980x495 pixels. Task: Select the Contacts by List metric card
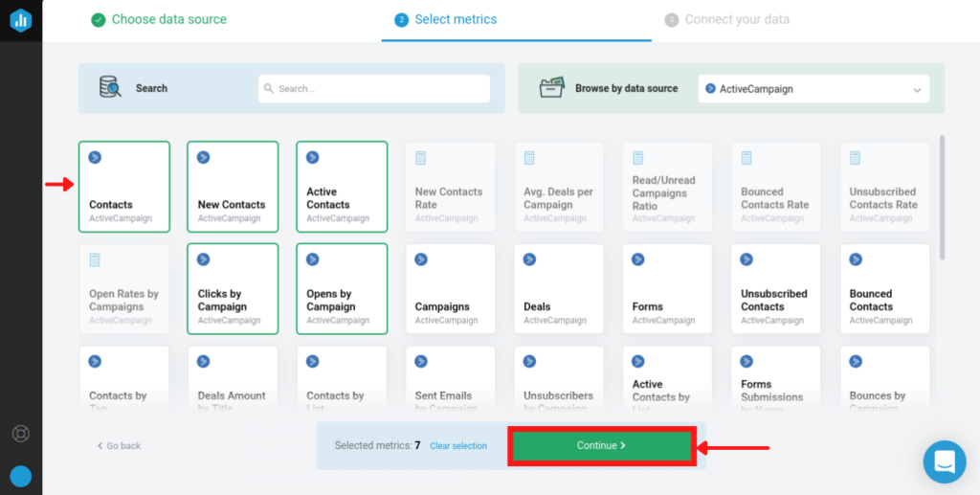(342, 380)
